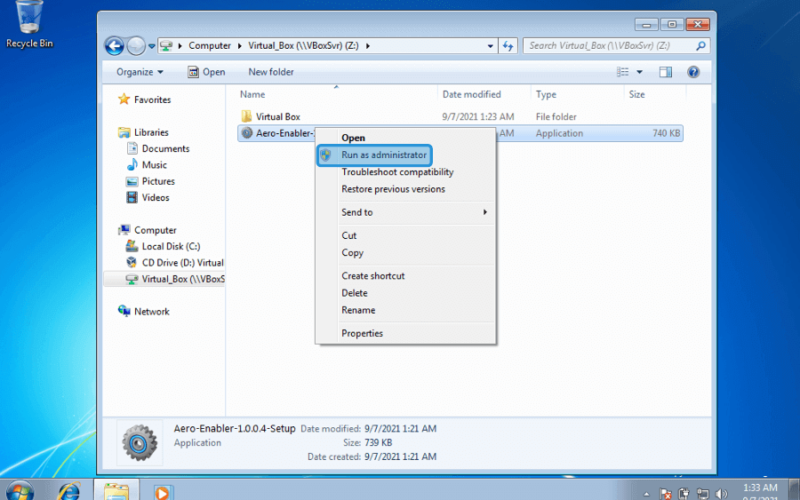800x500 pixels.
Task: Click Computer in the address breadcrumb
Action: click(x=210, y=46)
